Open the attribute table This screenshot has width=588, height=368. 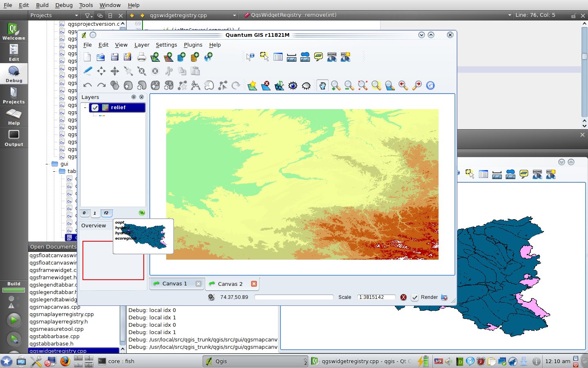[278, 57]
